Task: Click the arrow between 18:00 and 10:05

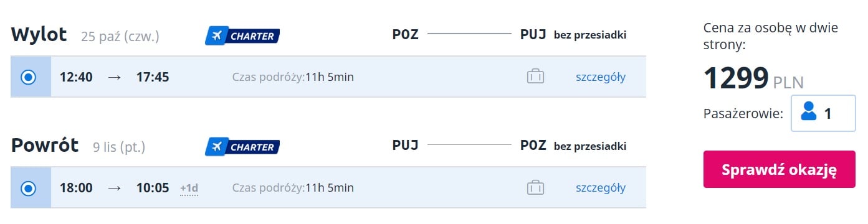Action: (114, 188)
